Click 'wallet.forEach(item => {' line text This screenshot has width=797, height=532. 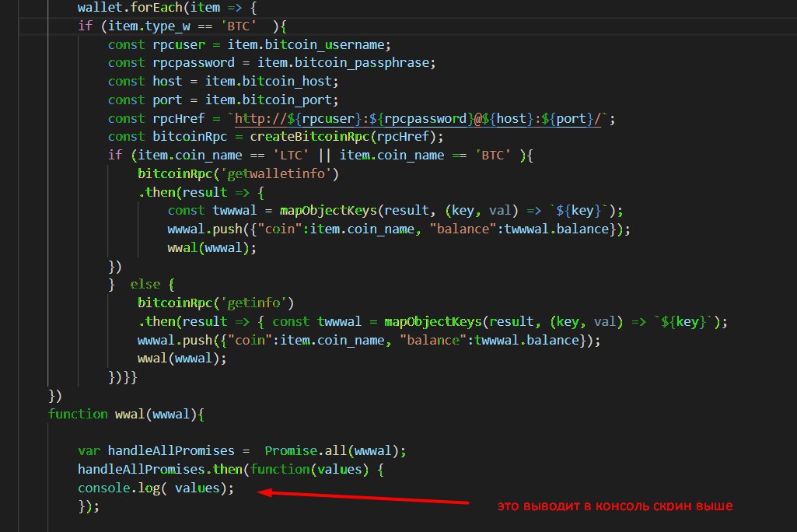(167, 8)
